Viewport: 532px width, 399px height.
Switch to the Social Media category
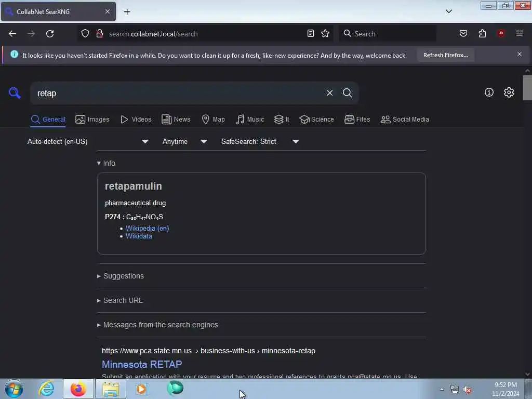click(405, 119)
